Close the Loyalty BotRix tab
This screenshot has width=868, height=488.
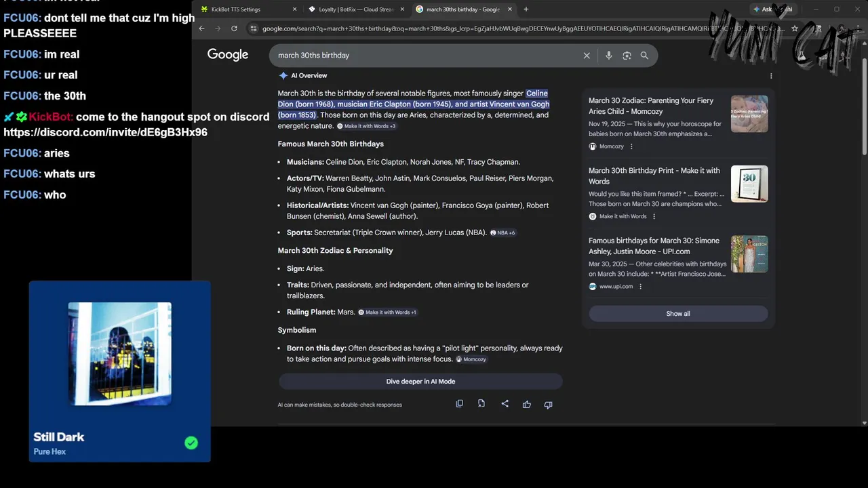coord(401,9)
